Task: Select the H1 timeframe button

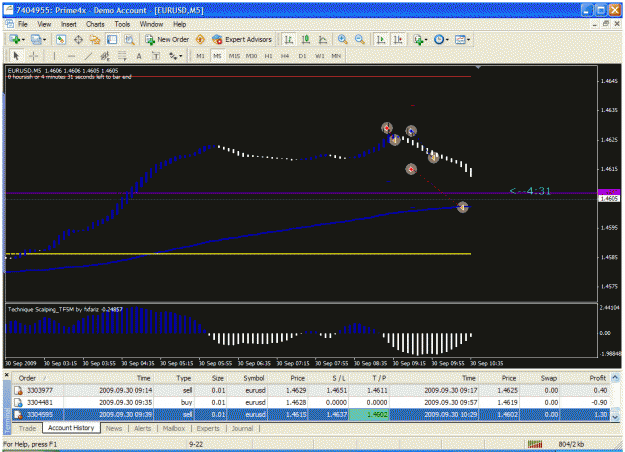Action: 268,56
